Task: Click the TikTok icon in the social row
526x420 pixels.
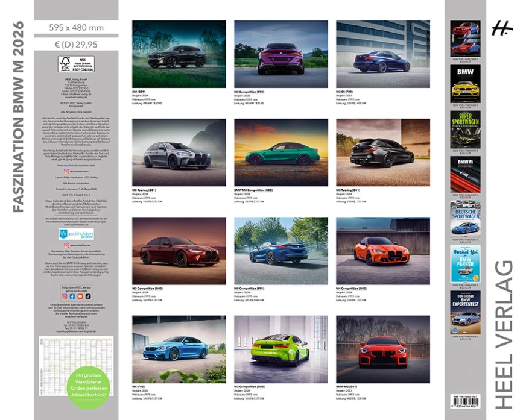Action: (88, 296)
